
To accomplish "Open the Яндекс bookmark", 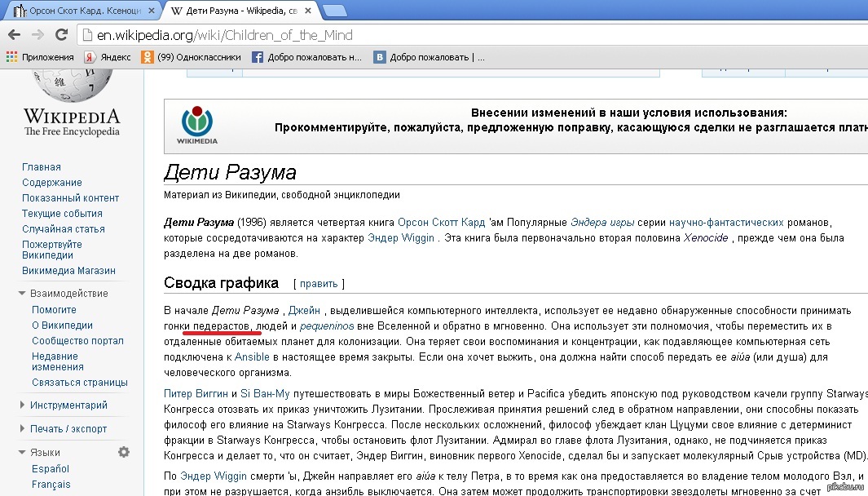I will point(108,56).
